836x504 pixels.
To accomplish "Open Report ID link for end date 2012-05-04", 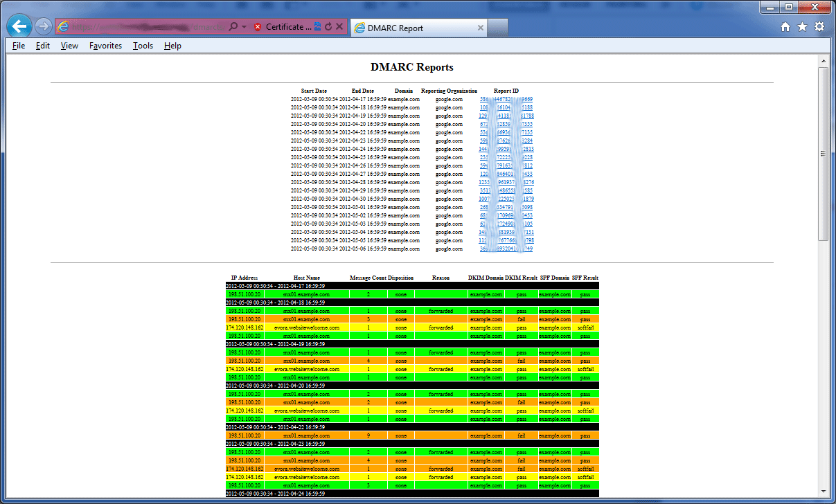I will pyautogui.click(x=506, y=233).
